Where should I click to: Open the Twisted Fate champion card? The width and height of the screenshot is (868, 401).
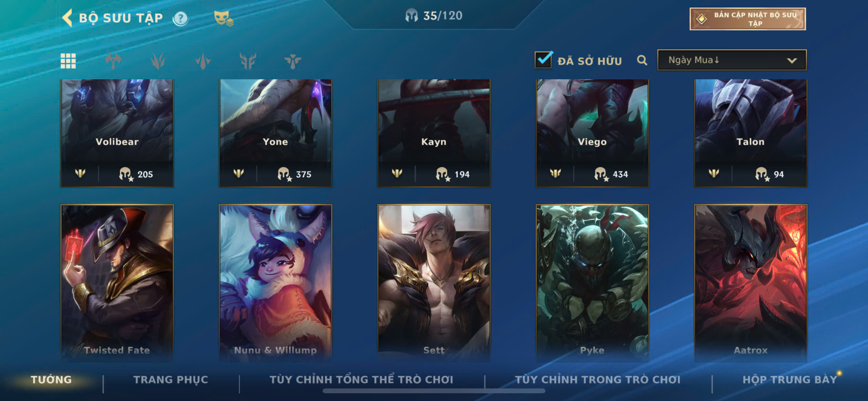117,283
